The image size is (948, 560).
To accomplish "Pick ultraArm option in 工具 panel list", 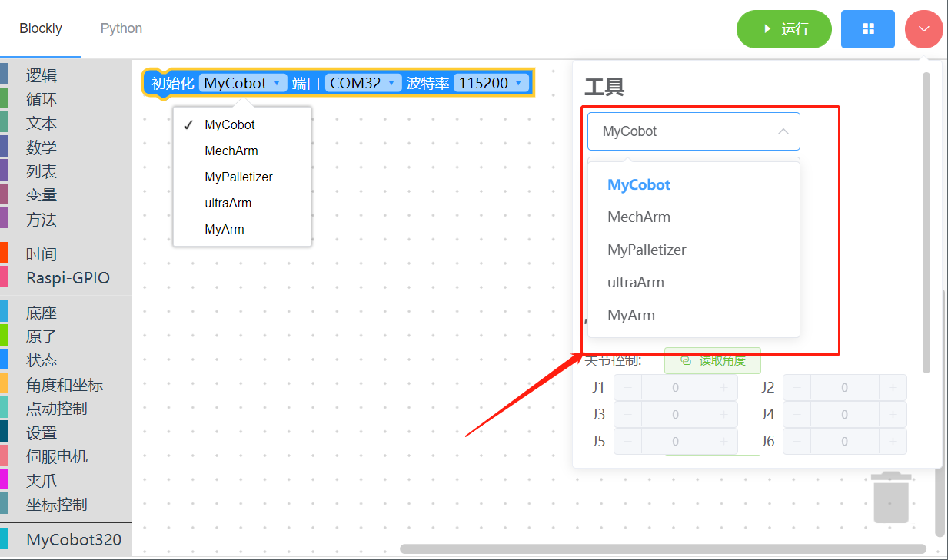I will click(x=694, y=282).
